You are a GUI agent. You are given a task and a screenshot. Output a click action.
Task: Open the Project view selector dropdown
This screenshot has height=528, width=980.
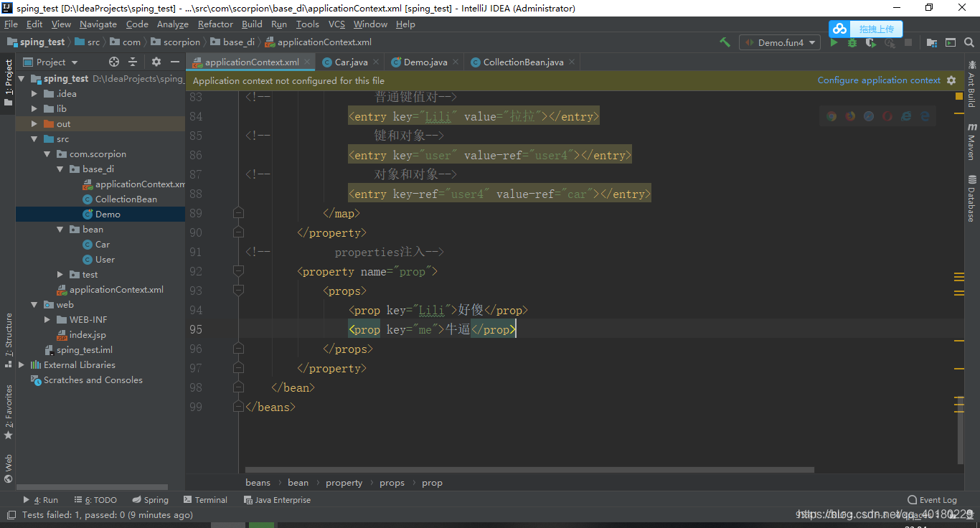pyautogui.click(x=50, y=62)
